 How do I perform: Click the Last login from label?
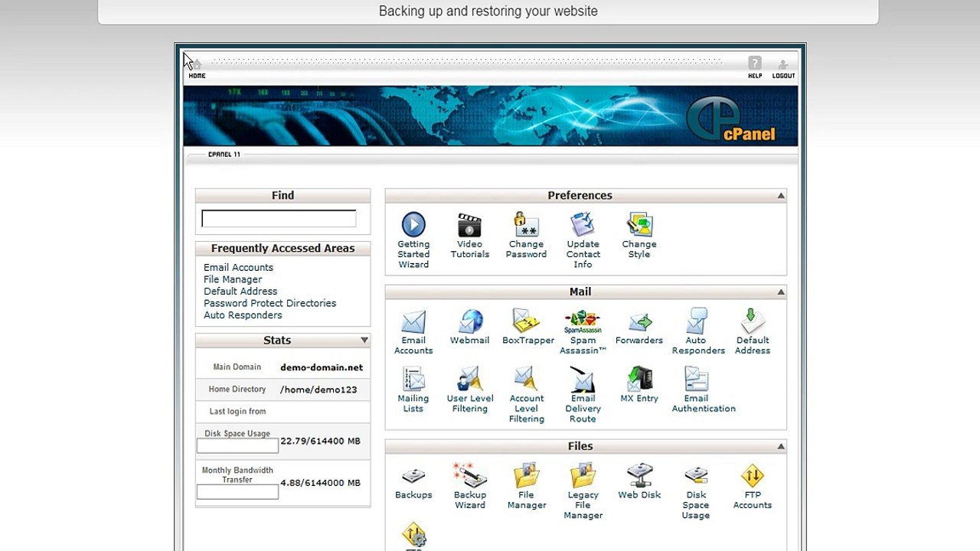(237, 412)
